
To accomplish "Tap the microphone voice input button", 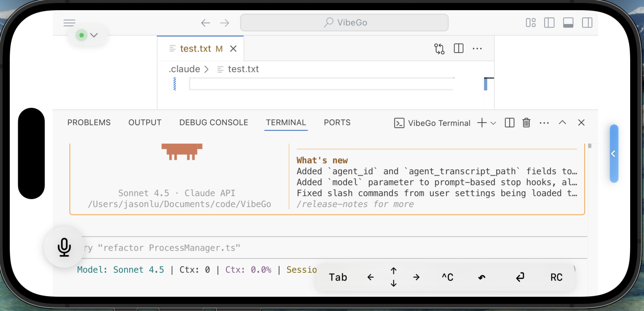I will coord(64,247).
